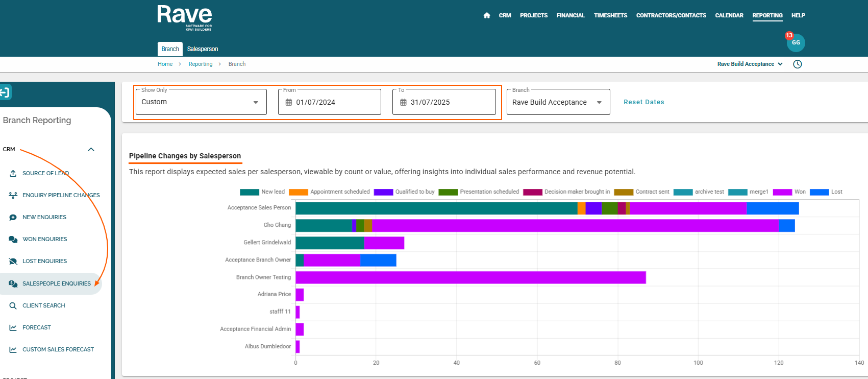Open the Client Search magnifier icon
This screenshot has height=379, width=868.
(x=13, y=306)
